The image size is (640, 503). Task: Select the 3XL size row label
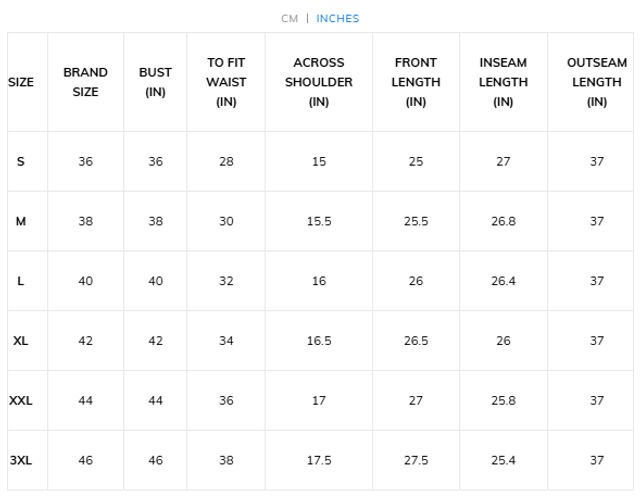coord(21,461)
